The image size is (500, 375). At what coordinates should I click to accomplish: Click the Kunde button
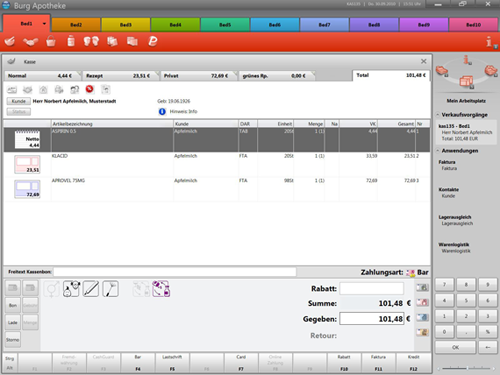click(19, 101)
